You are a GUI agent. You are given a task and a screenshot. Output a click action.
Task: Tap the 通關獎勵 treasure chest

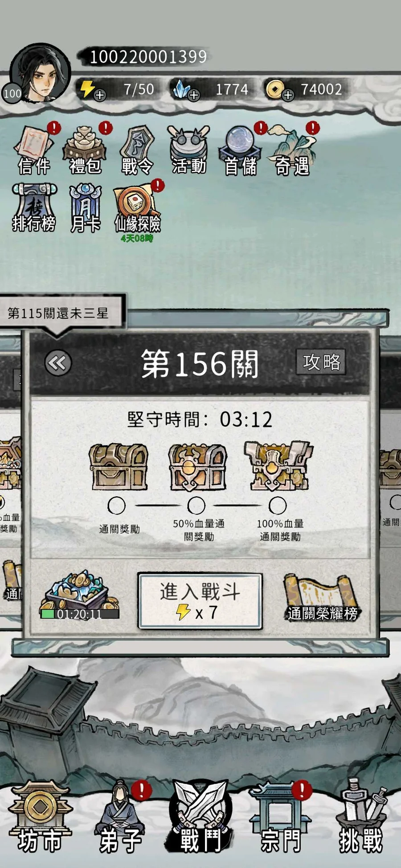(118, 466)
